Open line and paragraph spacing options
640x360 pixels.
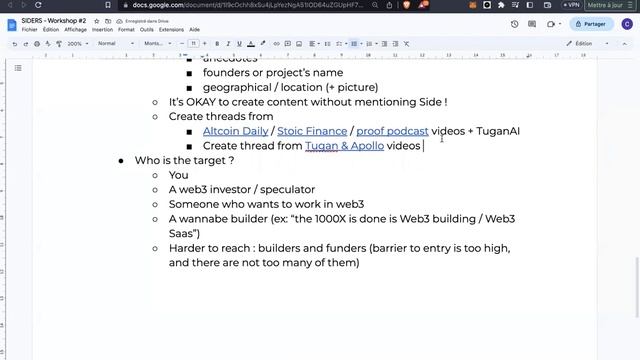327,44
